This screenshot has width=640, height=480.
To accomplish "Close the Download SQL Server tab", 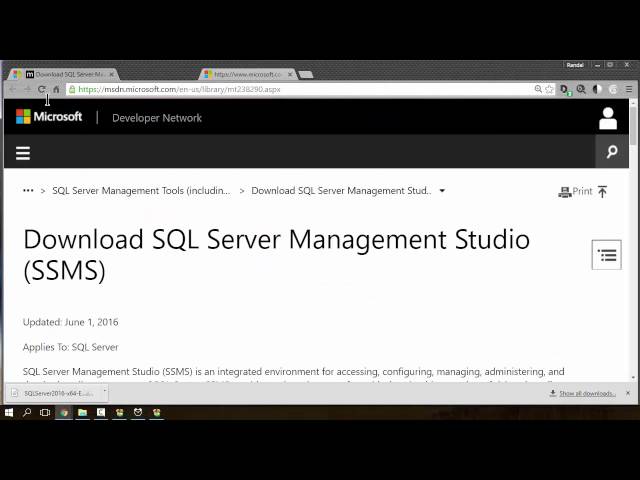I will [111, 74].
